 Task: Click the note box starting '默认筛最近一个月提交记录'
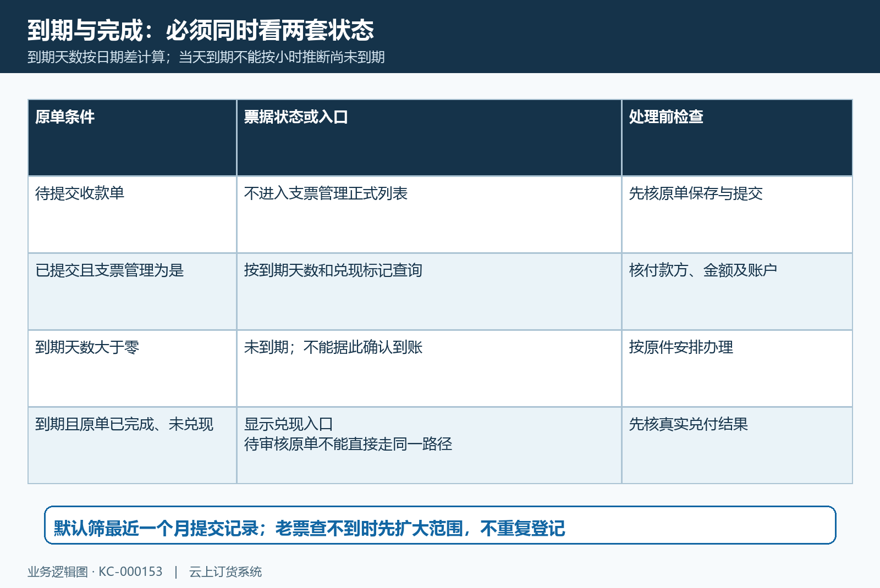(x=440, y=525)
